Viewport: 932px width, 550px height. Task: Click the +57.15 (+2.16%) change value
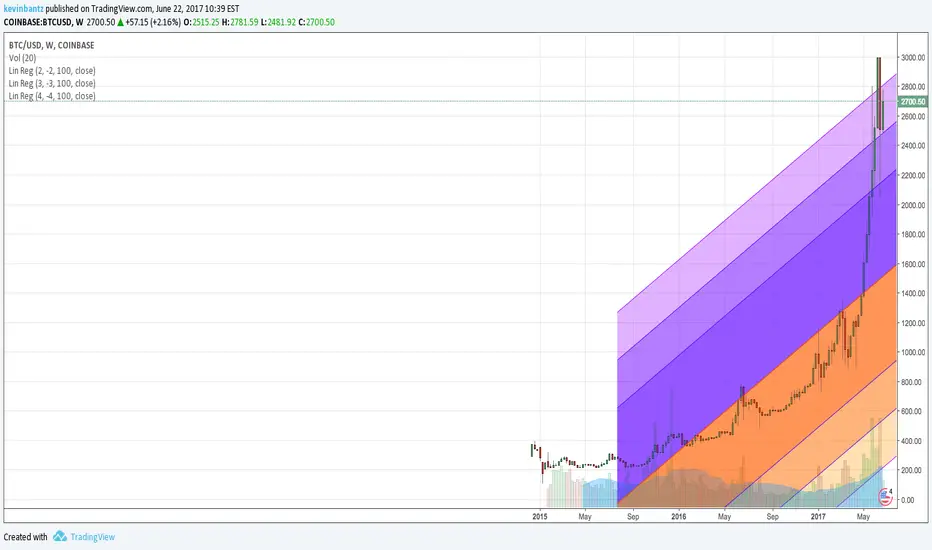[x=153, y=22]
